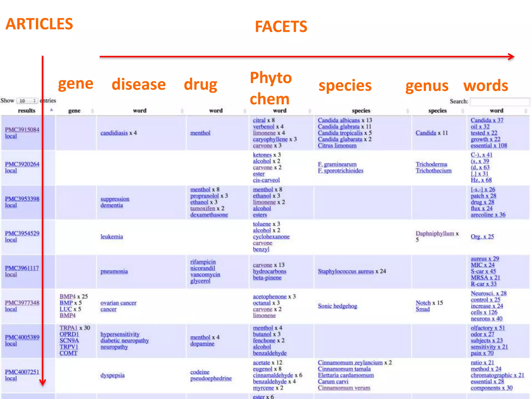This screenshot has height=399, width=532.
Task: Click local link under PMC3961117
Action: (11, 275)
